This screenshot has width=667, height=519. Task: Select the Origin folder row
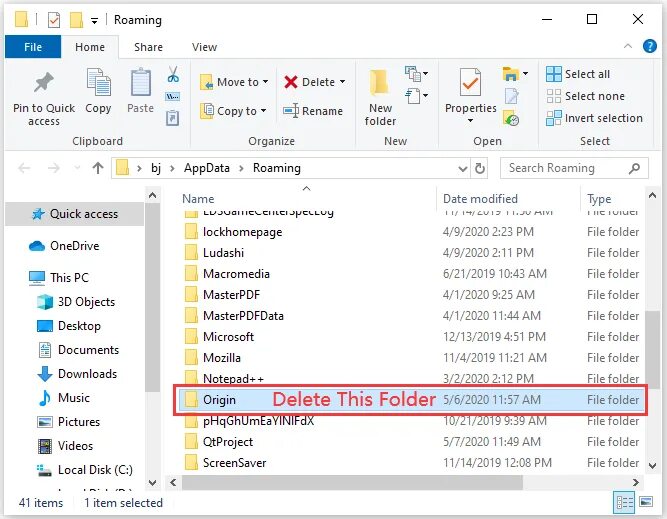(410, 400)
